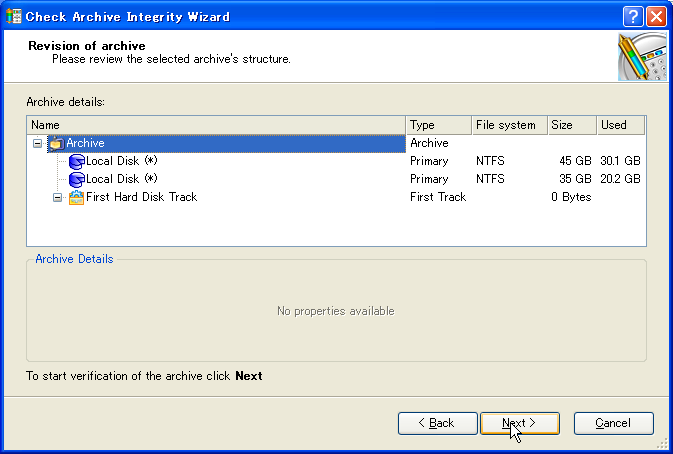Click the wizard banner image at top right
Viewport: 673px width, 454px height.
642,56
